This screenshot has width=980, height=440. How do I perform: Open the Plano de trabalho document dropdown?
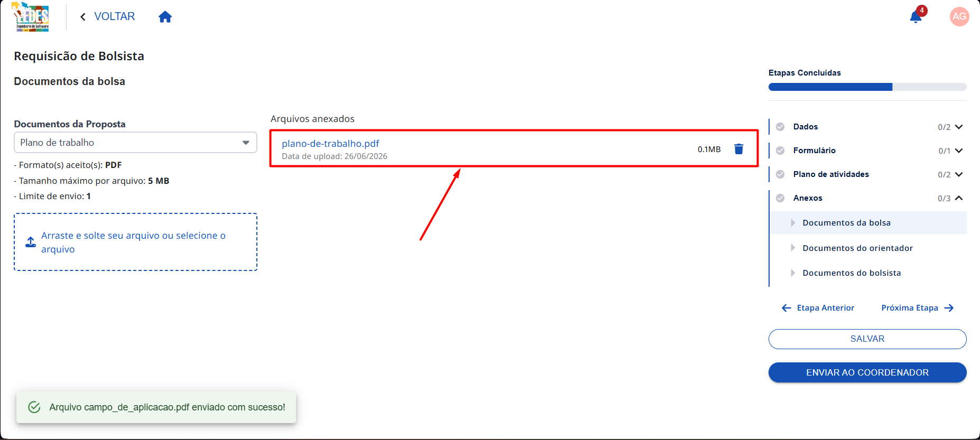point(135,143)
